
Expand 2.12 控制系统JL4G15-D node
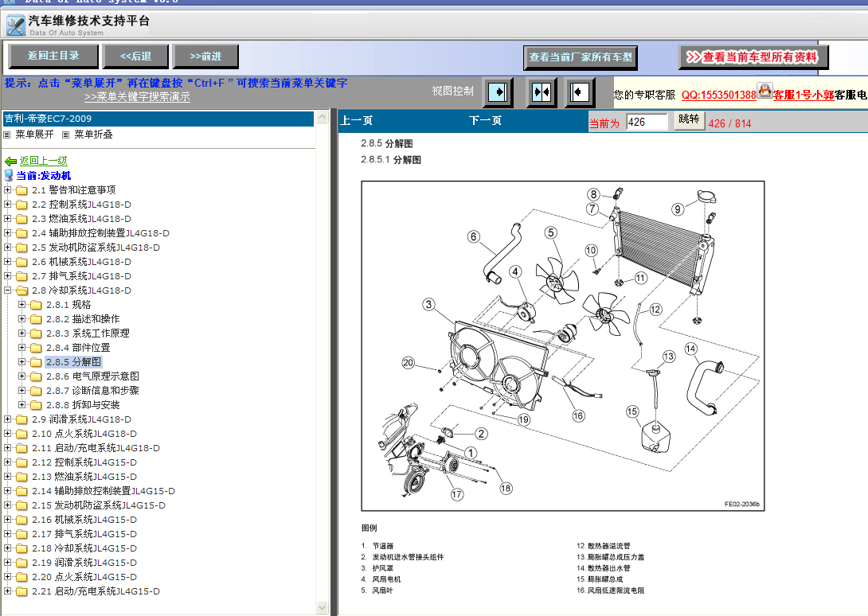coord(8,462)
